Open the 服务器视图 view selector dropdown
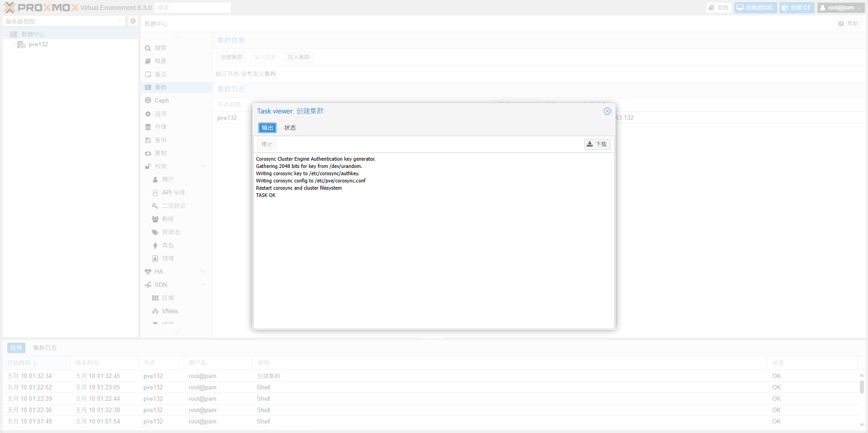The image size is (868, 433). [64, 21]
